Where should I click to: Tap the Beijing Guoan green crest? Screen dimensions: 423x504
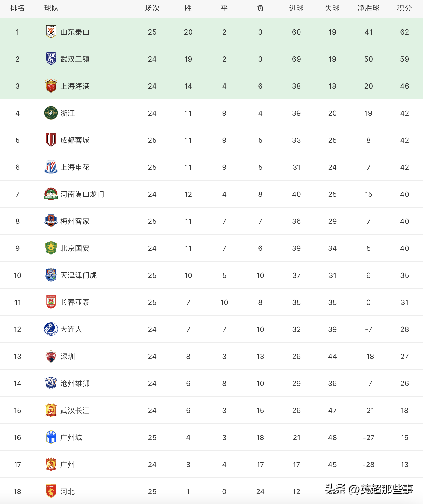click(51, 248)
